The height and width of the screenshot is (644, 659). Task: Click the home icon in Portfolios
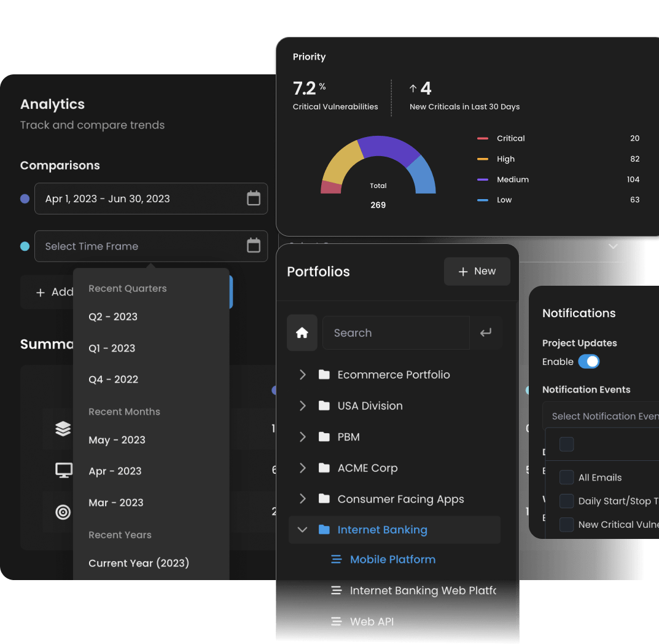[x=302, y=333]
